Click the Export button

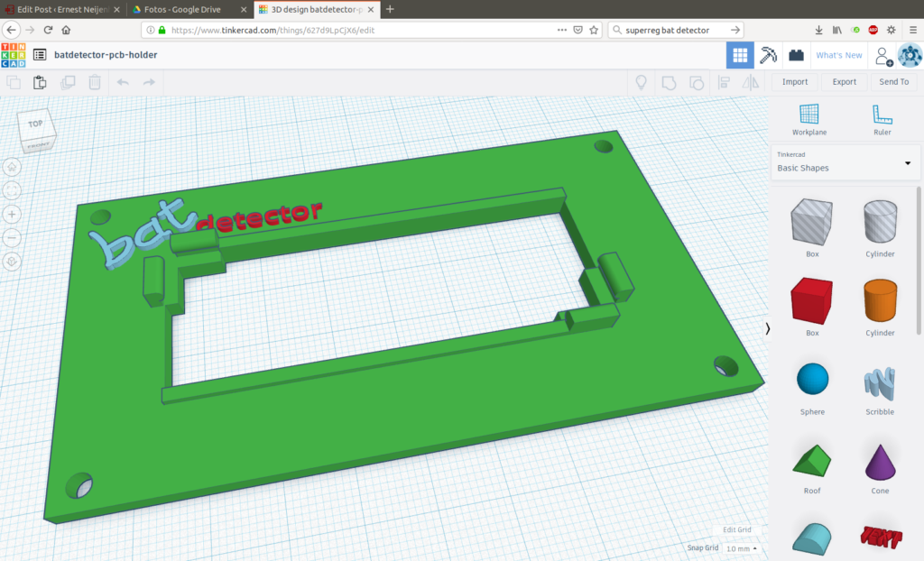click(x=844, y=82)
